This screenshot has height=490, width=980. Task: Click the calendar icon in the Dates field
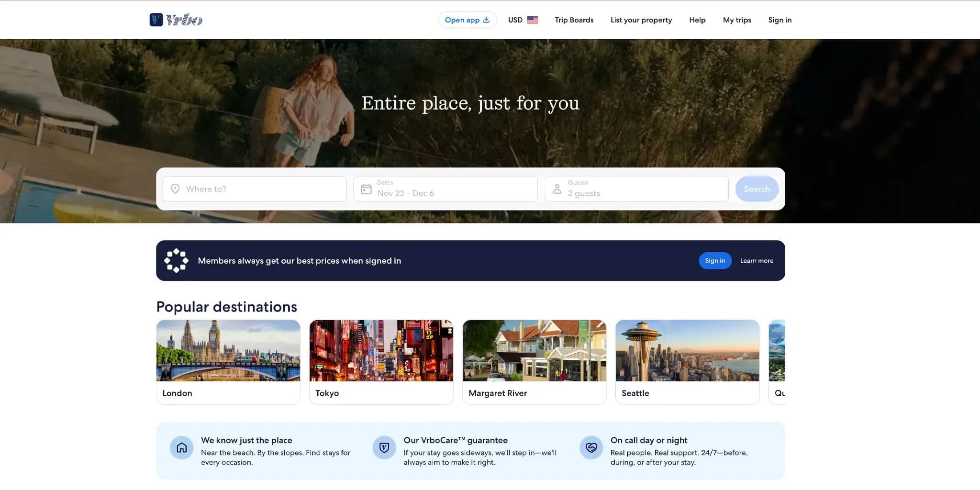coord(366,189)
